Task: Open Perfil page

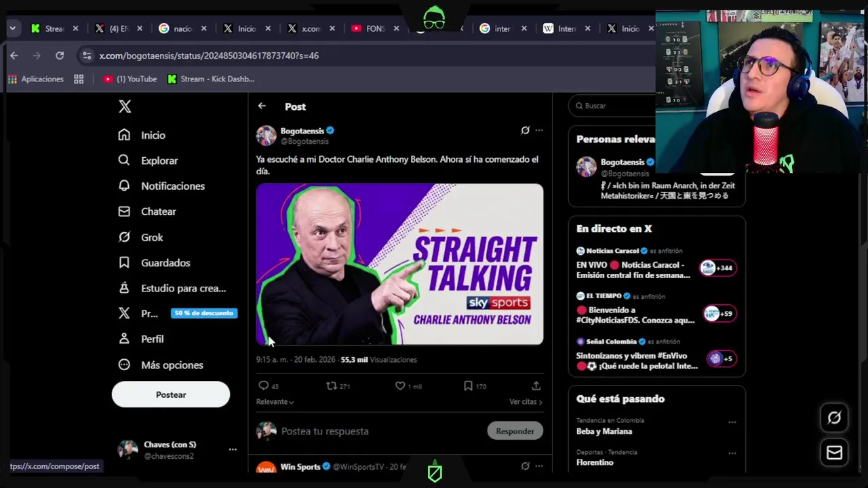Action: click(x=141, y=339)
